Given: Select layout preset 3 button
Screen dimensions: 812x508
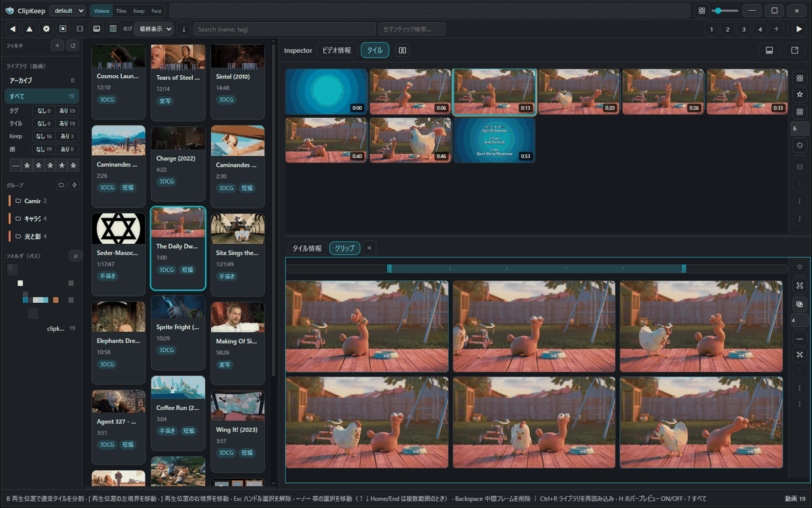Looking at the screenshot, I should [744, 29].
